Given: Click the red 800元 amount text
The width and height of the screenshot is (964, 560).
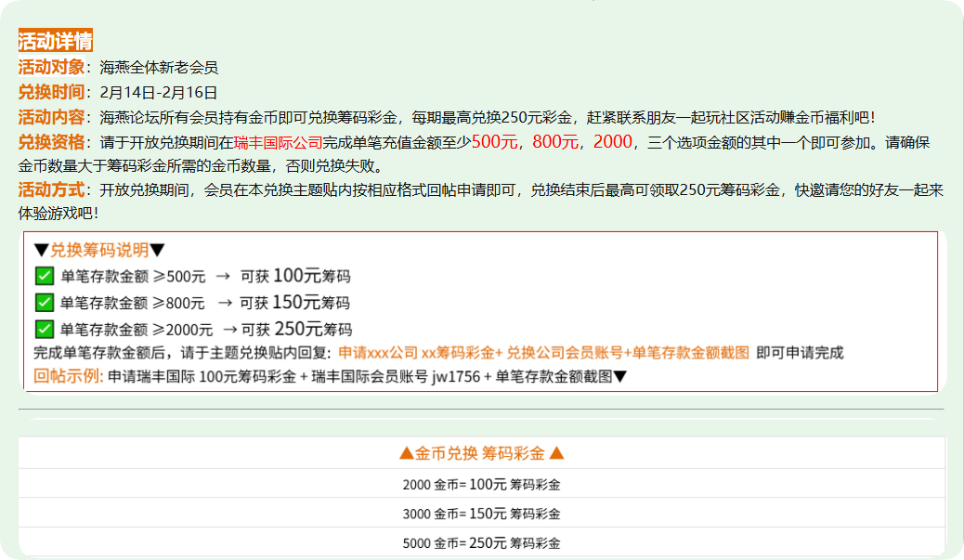Looking at the screenshot, I should pos(554,144).
